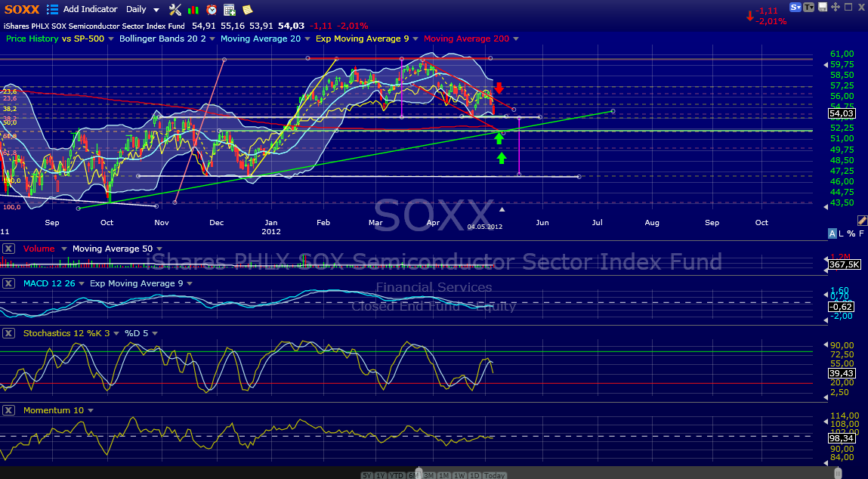
Task: Close the Volume panel with its X box
Action: click(x=8, y=249)
